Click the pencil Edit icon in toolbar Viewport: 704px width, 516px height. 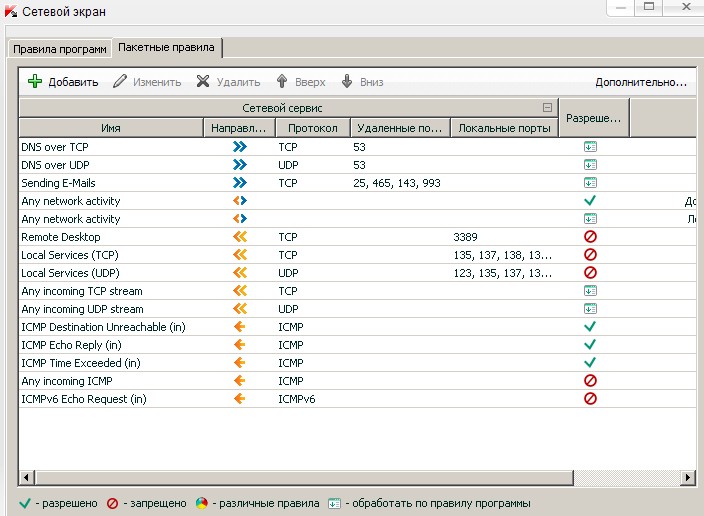tap(120, 82)
